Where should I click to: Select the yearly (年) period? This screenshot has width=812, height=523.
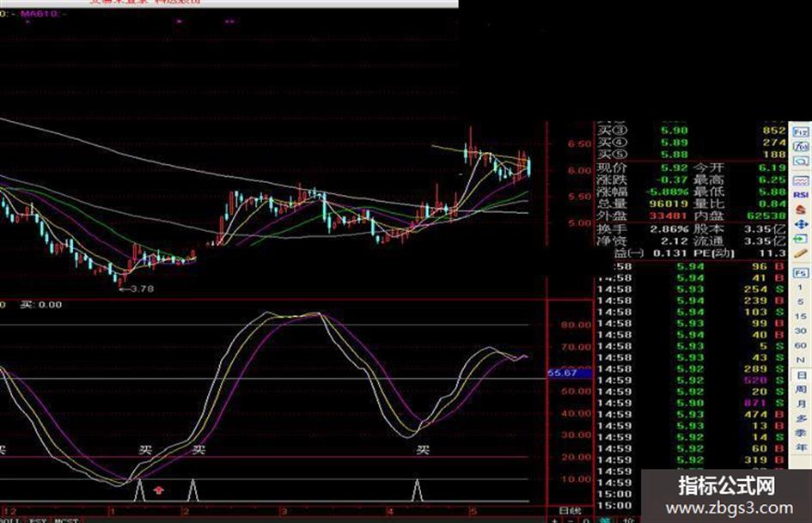pyautogui.click(x=801, y=447)
